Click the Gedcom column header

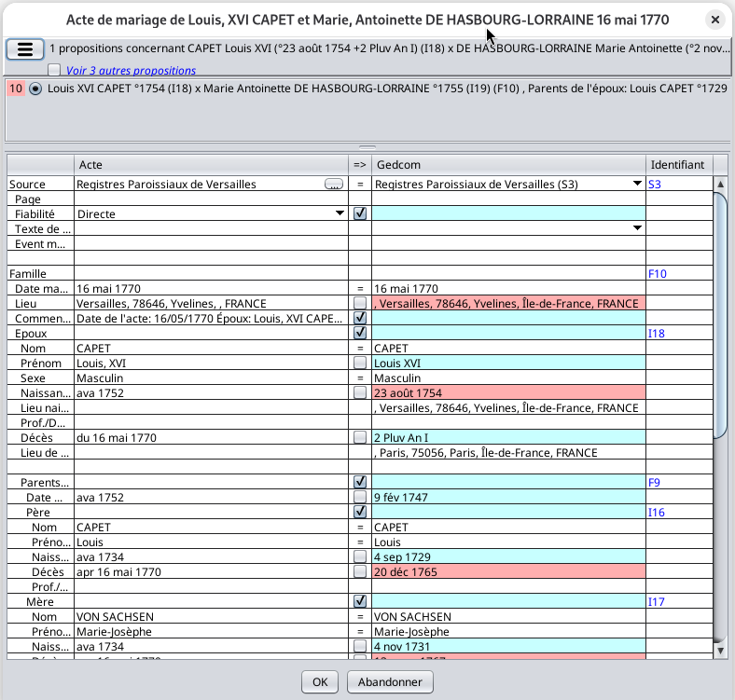point(508,164)
